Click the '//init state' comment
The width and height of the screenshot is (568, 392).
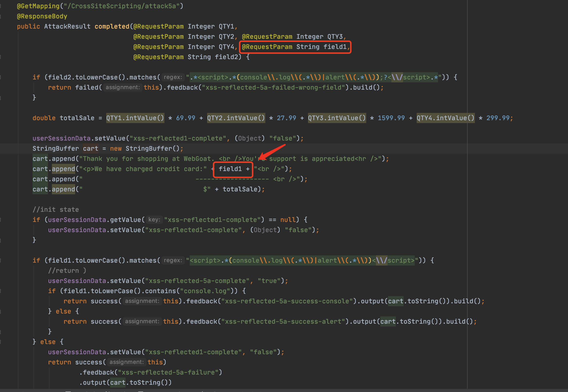tap(56, 210)
